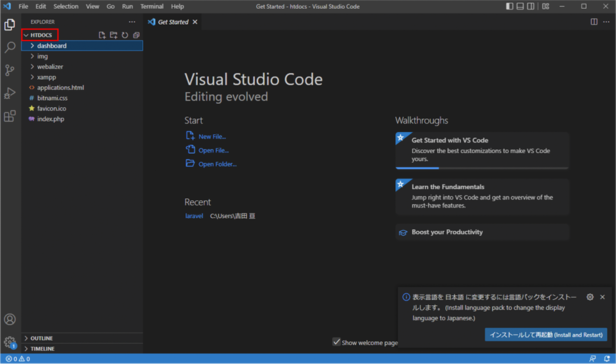Image resolution: width=616 pixels, height=364 pixels.
Task: Select the Get Started tab
Action: pyautogui.click(x=173, y=22)
